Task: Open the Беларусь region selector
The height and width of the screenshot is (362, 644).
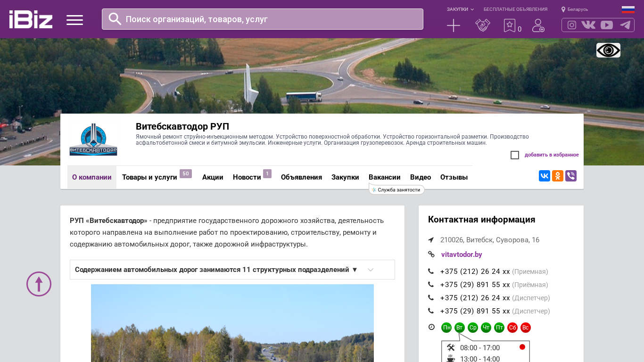Action: pos(575,9)
